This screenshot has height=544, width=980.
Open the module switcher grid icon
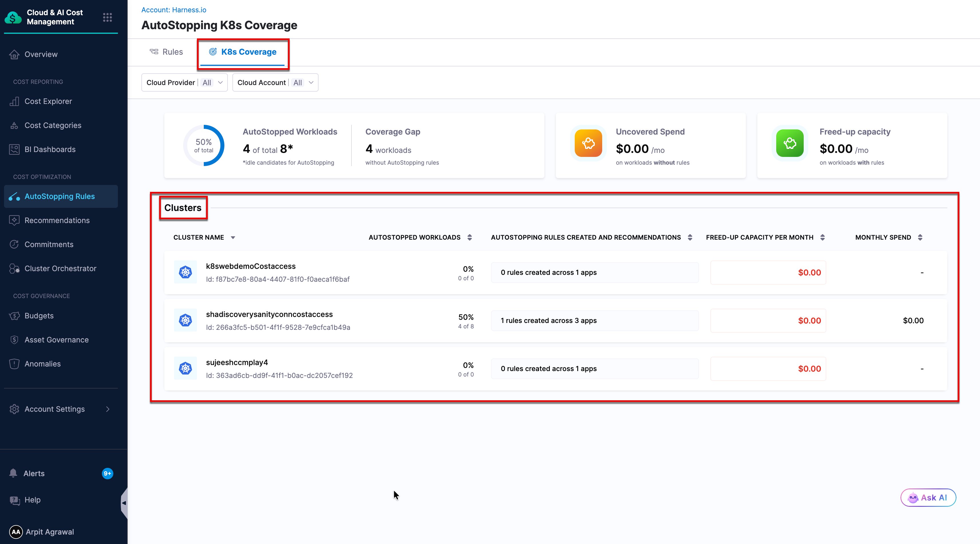[x=107, y=17]
